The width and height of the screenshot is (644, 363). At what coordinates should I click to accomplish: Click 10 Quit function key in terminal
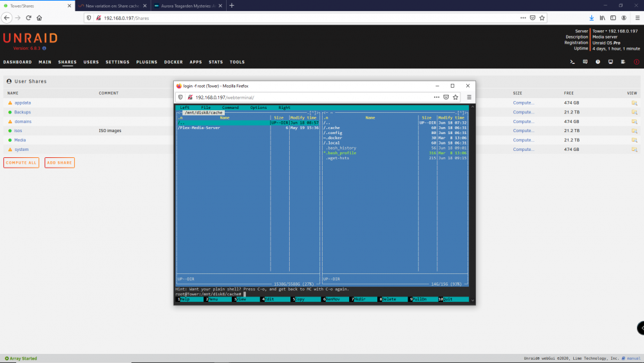coord(453,299)
